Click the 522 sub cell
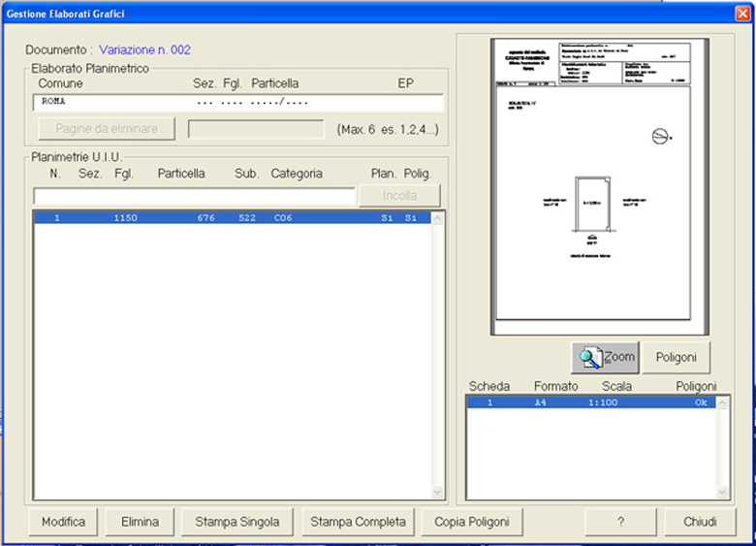 [247, 218]
